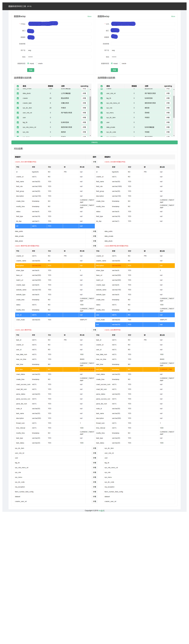Uncheck sys_dic_code row in right table list
This screenshot has width=189, height=644.
point(101,132)
